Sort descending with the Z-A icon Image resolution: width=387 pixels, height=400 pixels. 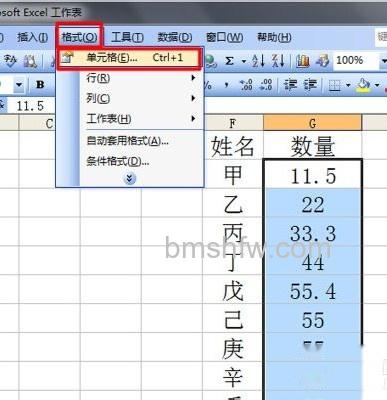(x=278, y=61)
